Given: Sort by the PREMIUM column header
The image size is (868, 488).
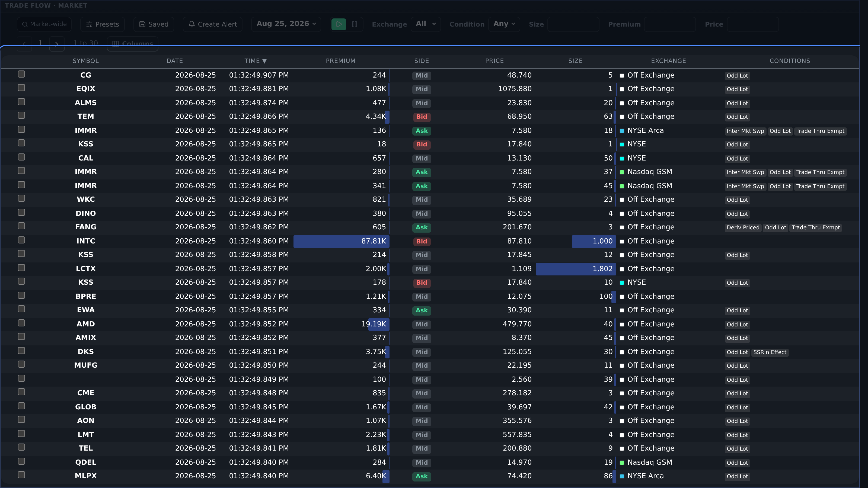Looking at the screenshot, I should click(340, 61).
